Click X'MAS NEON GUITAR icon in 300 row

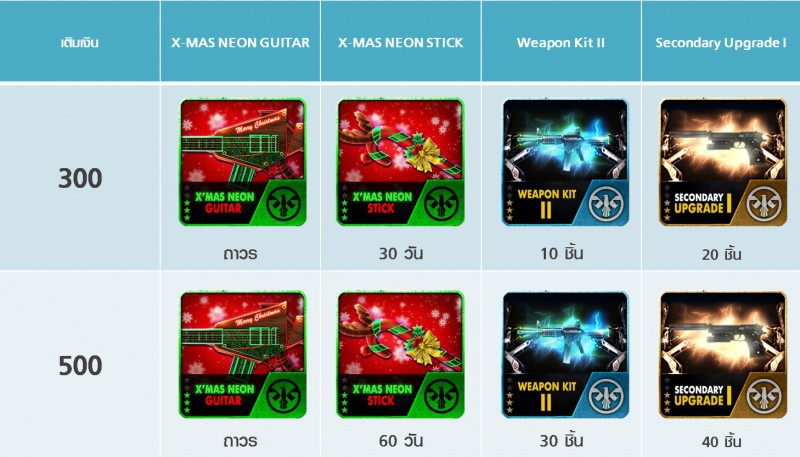pos(243,162)
